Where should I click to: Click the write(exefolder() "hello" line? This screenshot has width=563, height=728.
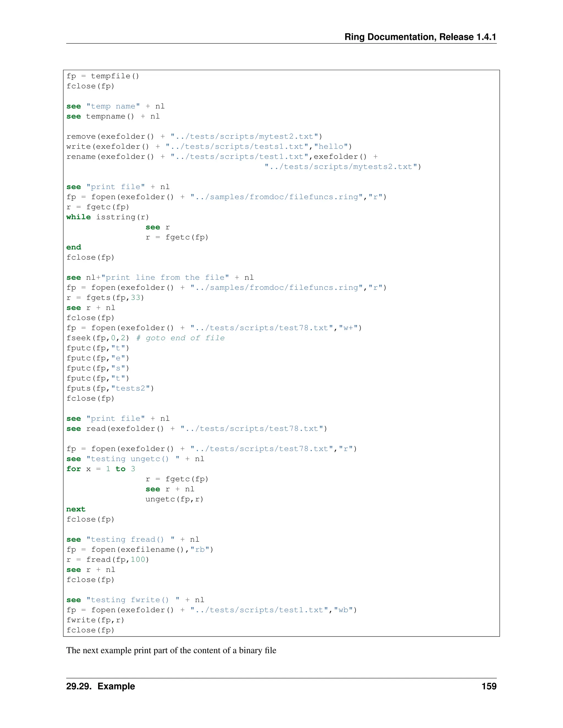tap(209, 146)
